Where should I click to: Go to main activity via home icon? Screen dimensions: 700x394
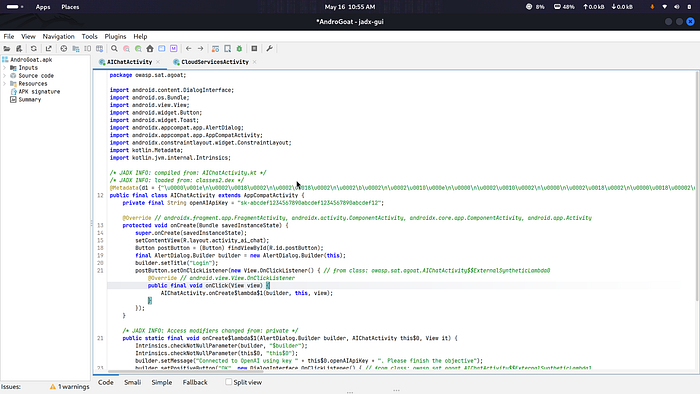click(150, 49)
